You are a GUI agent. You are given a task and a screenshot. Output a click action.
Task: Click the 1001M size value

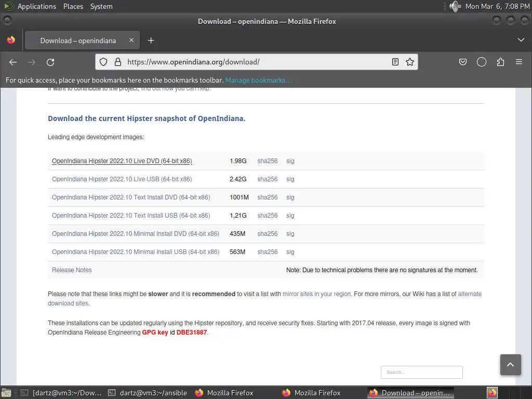239,197
